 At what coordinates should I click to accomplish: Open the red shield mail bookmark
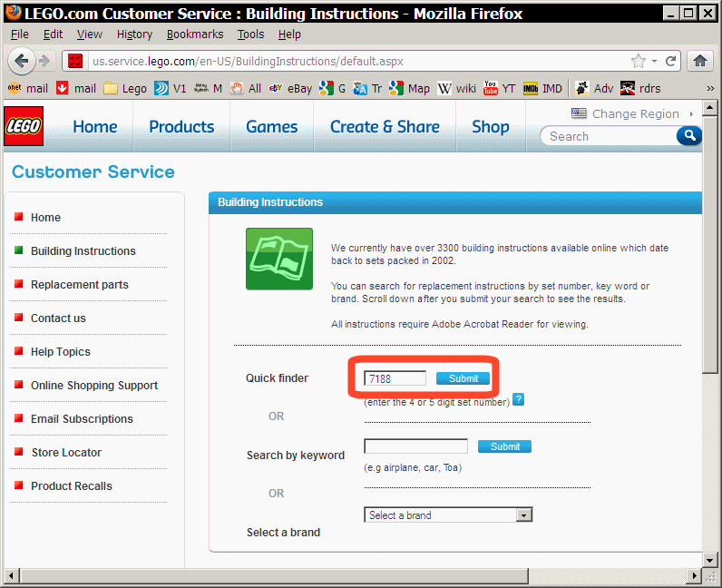pos(76,88)
